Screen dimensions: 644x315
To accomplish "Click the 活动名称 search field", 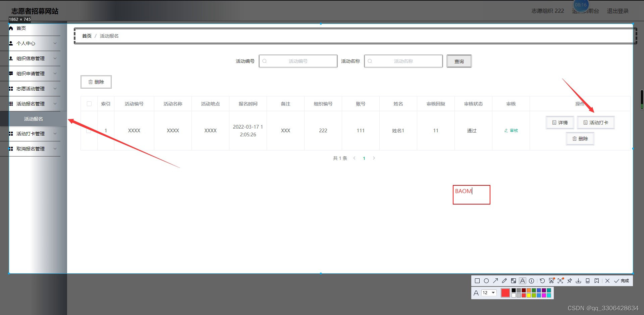I will tap(404, 61).
